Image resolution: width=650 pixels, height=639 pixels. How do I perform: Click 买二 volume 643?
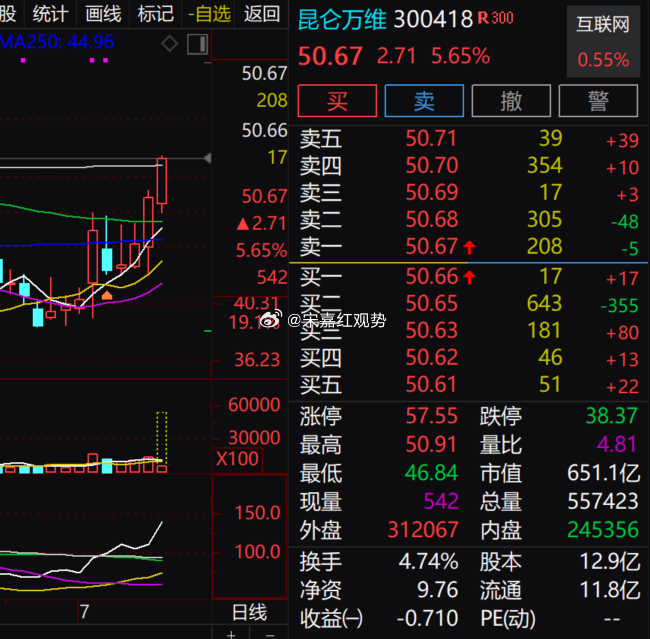tap(545, 304)
